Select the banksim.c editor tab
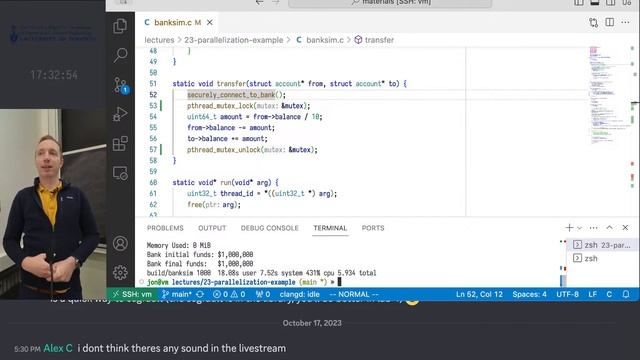The width and height of the screenshot is (640, 360). 178,22
